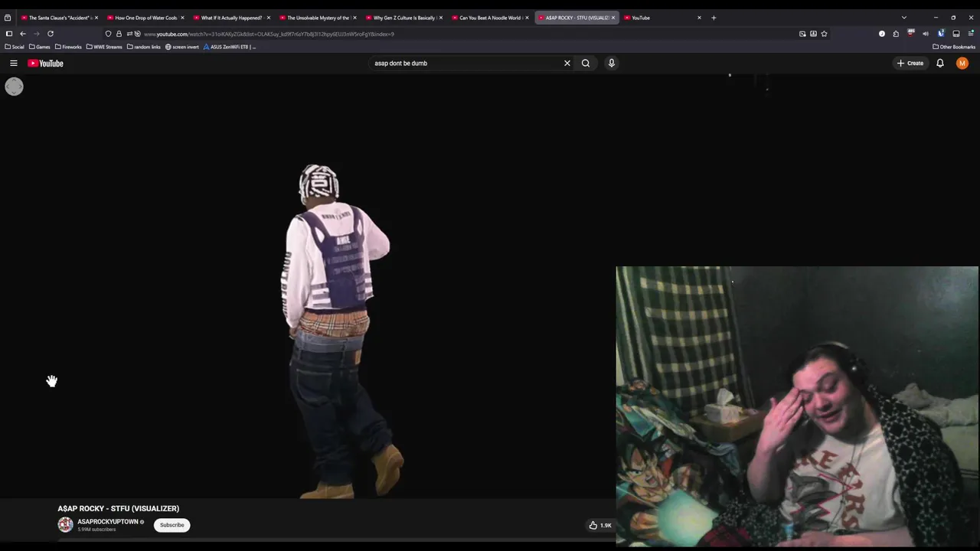This screenshot has width=980, height=551.
Task: Reload the current page
Action: 51,34
